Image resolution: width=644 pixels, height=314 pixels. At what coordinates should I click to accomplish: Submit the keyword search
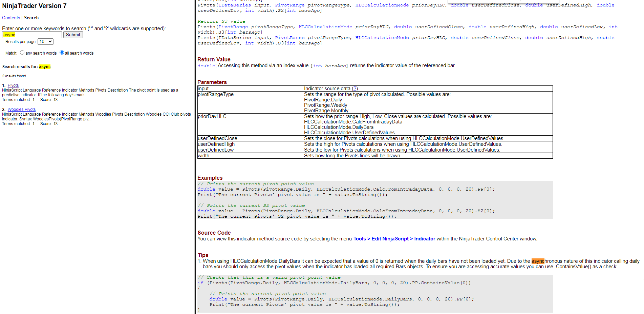point(73,35)
